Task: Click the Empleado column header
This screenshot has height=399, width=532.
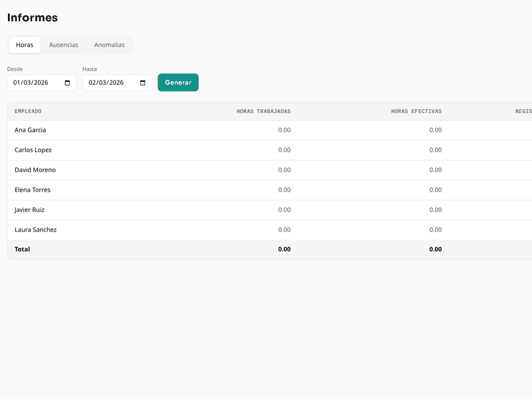Action: click(x=28, y=112)
